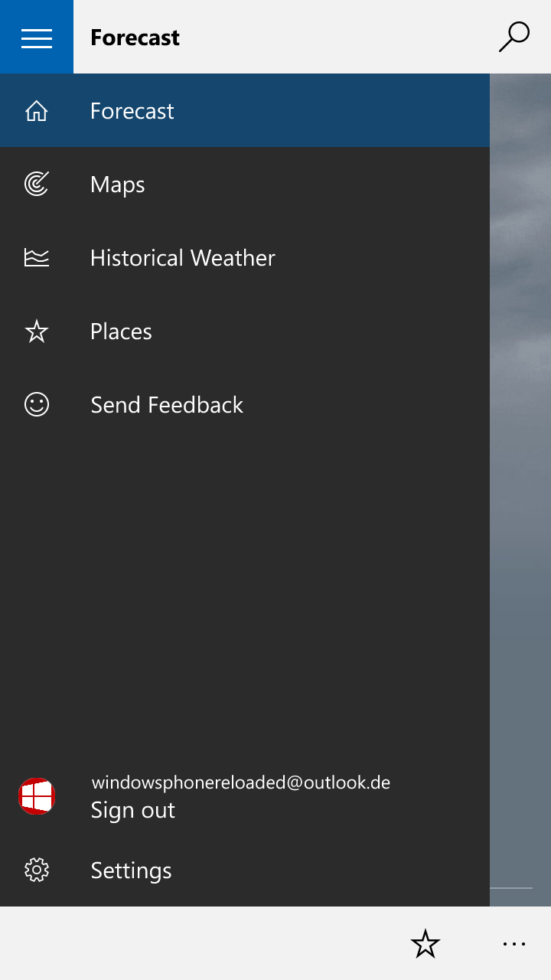Go to the Maps menu item

tap(245, 184)
